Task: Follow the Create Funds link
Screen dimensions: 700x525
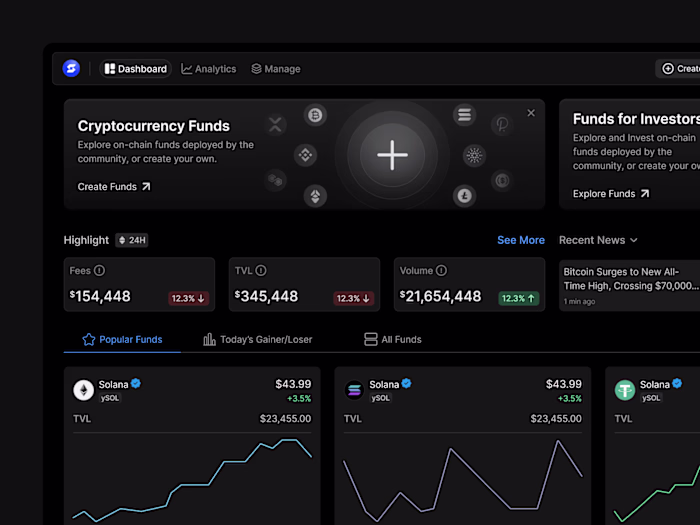Action: click(114, 187)
